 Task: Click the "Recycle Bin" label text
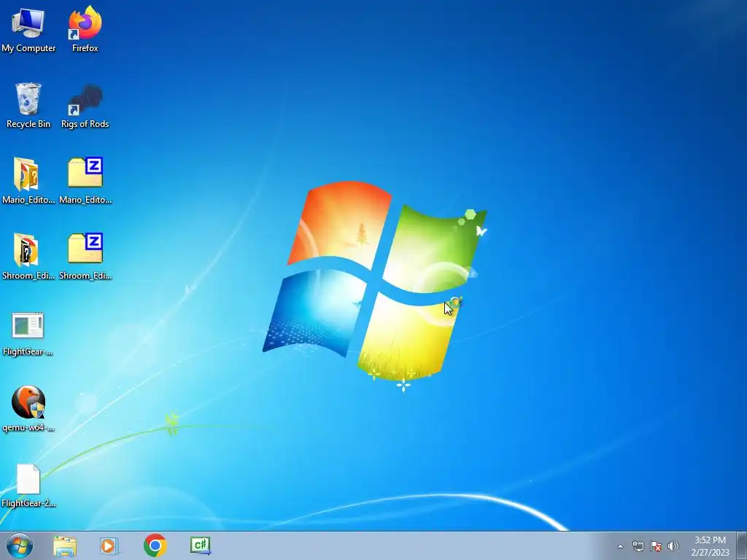28,124
